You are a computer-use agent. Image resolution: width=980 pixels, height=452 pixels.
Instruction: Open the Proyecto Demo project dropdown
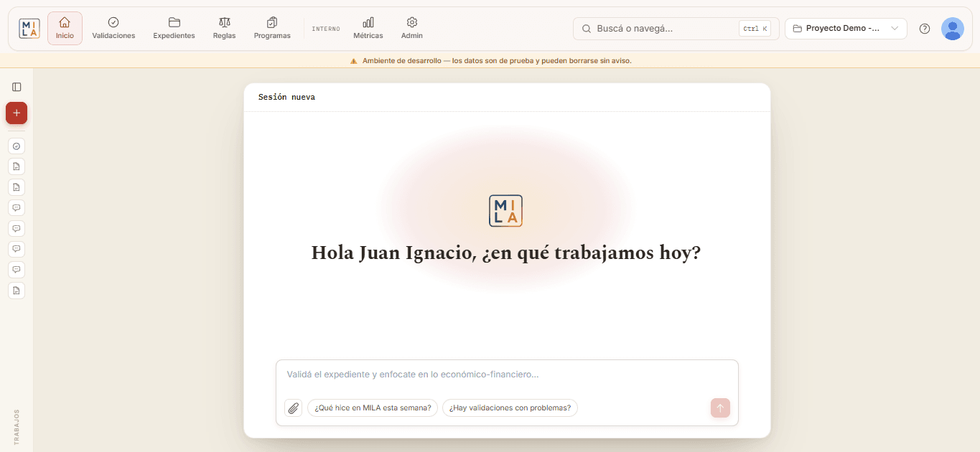(846, 29)
